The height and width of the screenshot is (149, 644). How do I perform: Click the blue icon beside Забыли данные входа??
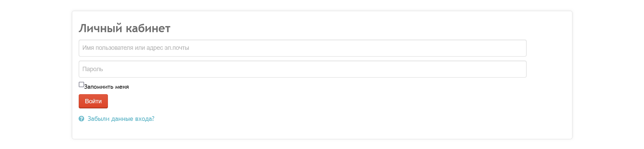coord(81,119)
